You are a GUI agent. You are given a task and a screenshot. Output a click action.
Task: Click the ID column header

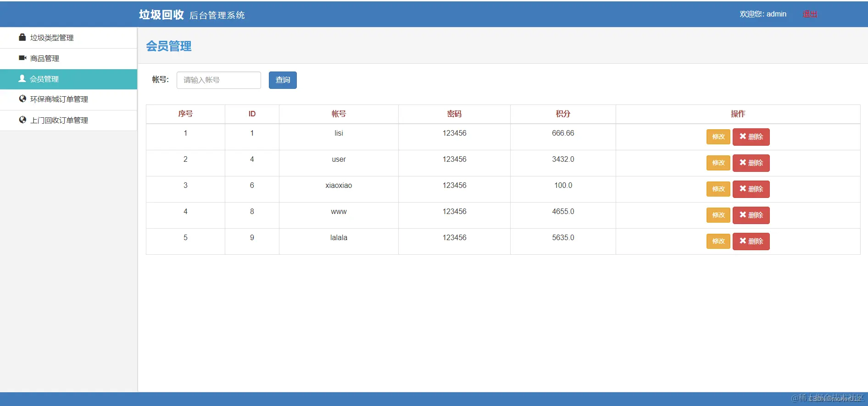[252, 114]
